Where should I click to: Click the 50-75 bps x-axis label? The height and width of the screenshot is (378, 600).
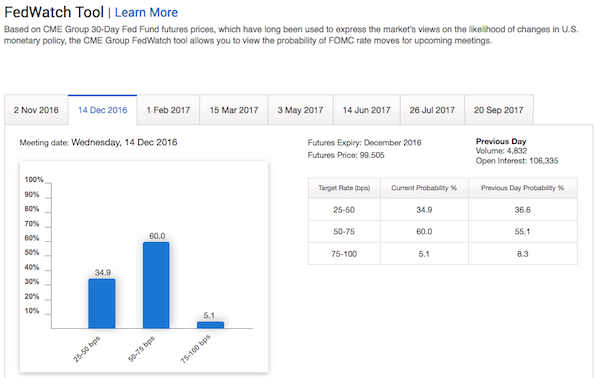click(x=141, y=349)
